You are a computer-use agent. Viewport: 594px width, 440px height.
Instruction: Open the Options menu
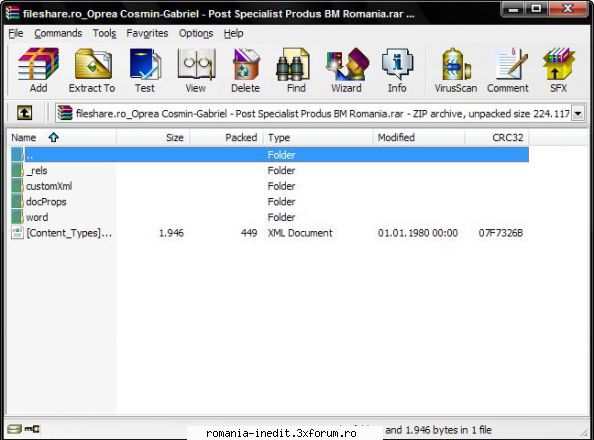tap(196, 33)
